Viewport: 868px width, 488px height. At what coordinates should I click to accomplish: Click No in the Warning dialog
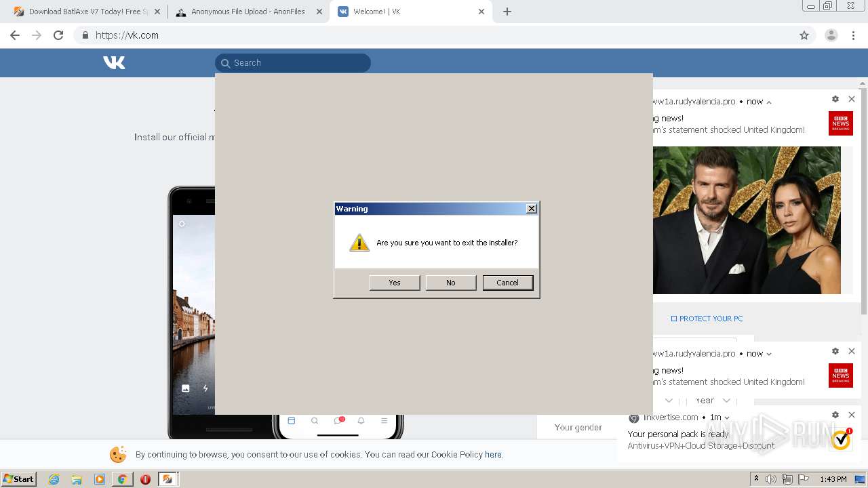[451, 283]
